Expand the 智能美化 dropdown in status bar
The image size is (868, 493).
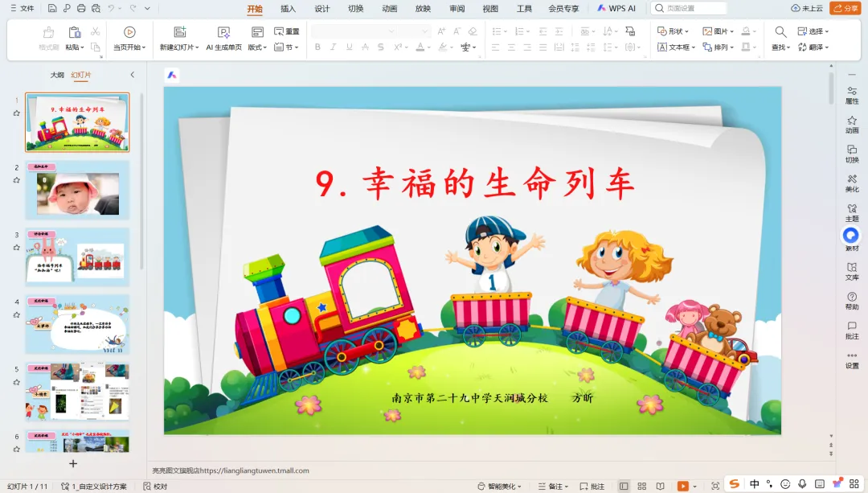[x=499, y=487]
